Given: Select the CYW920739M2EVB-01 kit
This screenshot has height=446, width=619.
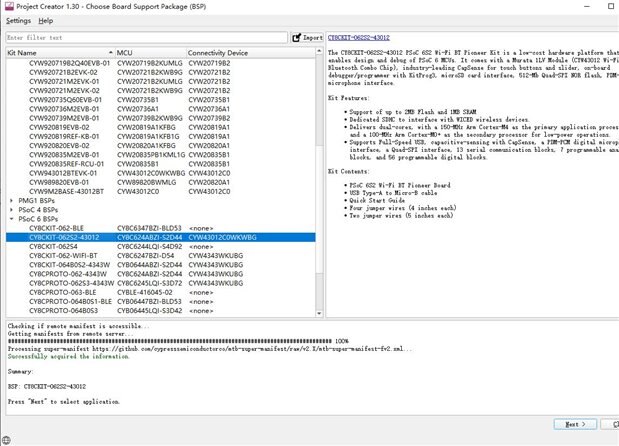Looking at the screenshot, I should tap(64, 118).
